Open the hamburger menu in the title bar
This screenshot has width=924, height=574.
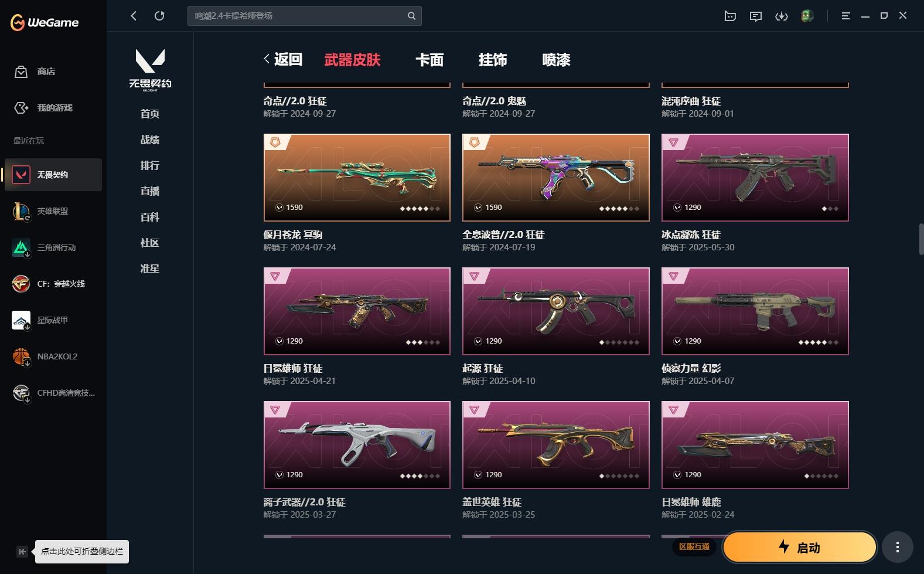[x=845, y=16]
